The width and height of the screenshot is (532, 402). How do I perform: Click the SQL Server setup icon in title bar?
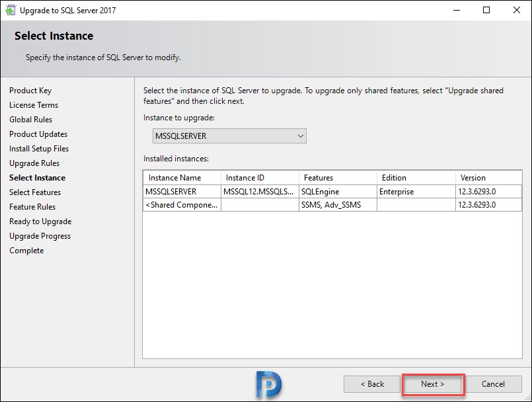pos(11,10)
